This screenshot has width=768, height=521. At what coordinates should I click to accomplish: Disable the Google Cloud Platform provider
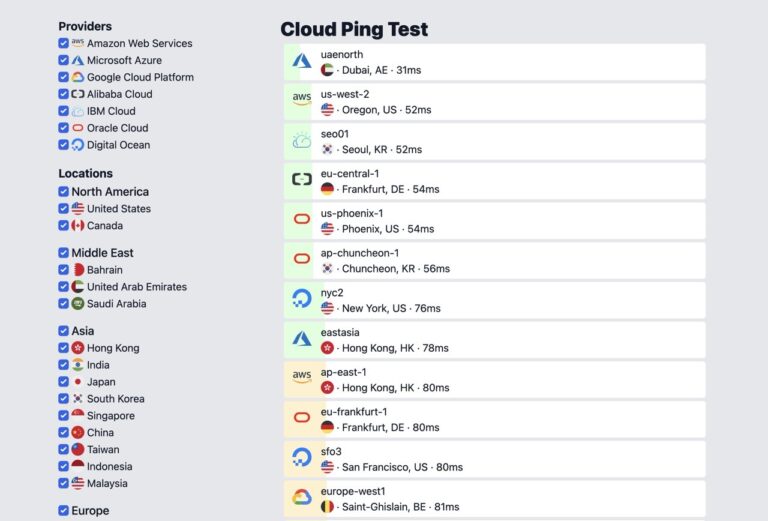tap(64, 77)
